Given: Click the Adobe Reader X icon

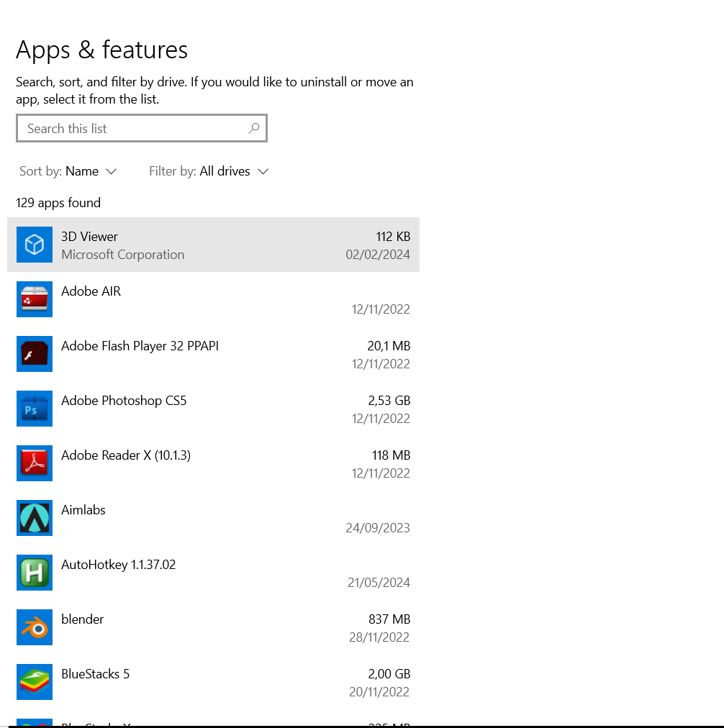Looking at the screenshot, I should (x=35, y=463).
